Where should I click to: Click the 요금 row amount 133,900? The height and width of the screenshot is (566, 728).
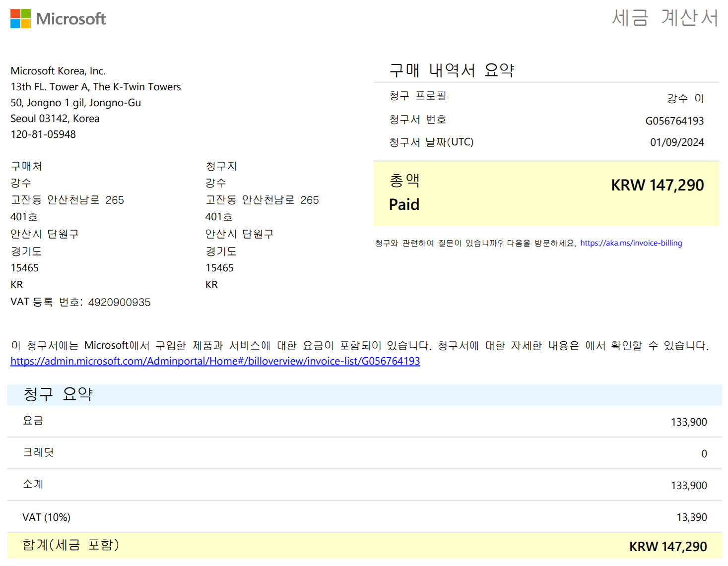[689, 422]
